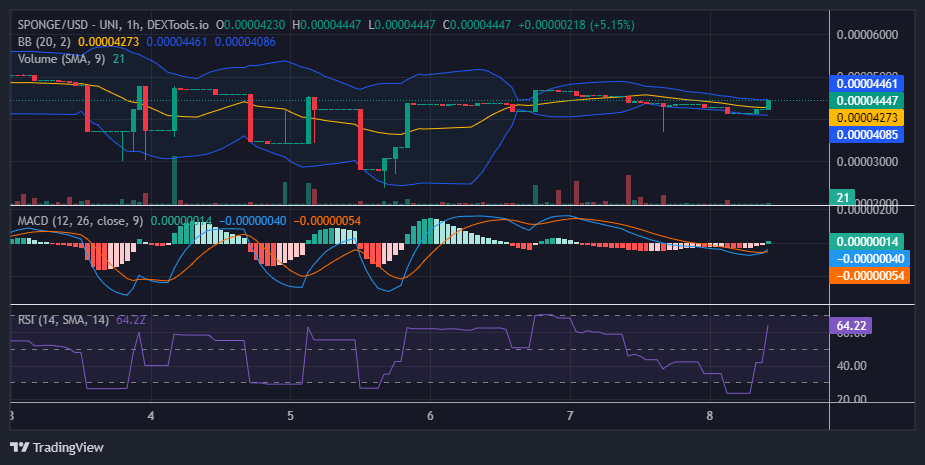Image resolution: width=925 pixels, height=465 pixels.
Task: Click the 40.00 RSI axis label
Action: coord(852,366)
